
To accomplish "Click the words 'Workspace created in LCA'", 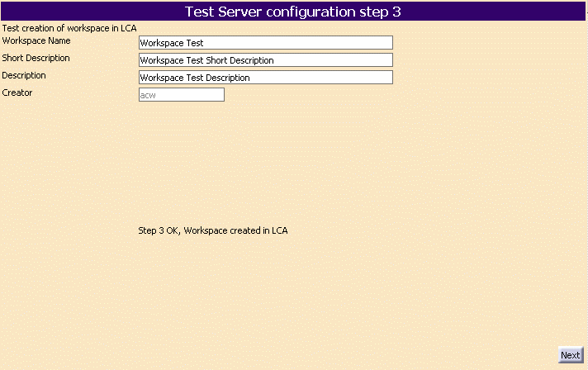I will pos(235,230).
